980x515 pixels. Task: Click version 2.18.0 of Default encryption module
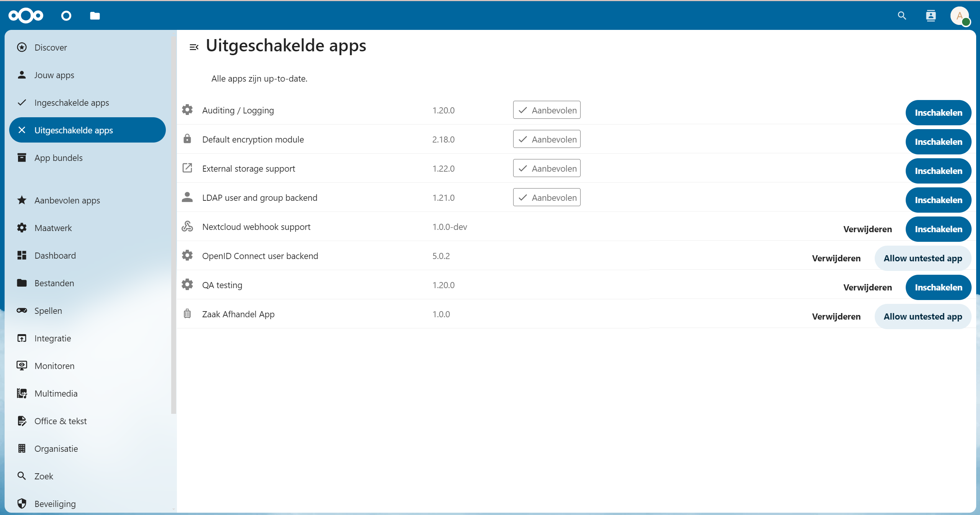tap(443, 139)
